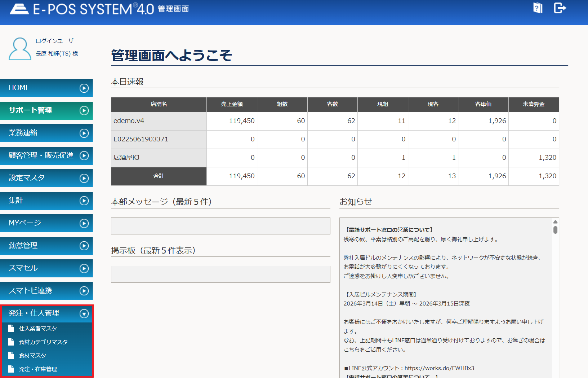This screenshot has height=378, width=588.
Task: Click 組数 column header
Action: (282, 104)
